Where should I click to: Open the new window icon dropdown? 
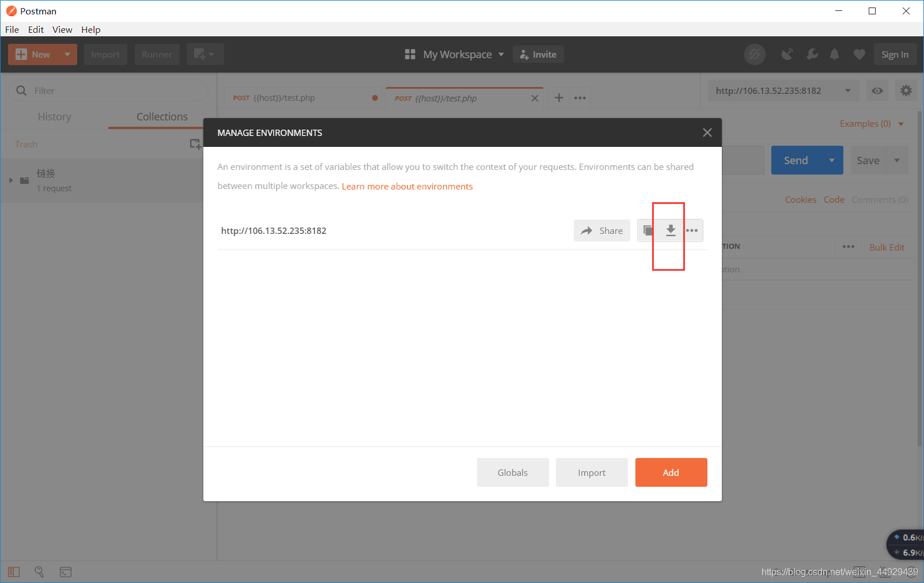pyautogui.click(x=205, y=54)
